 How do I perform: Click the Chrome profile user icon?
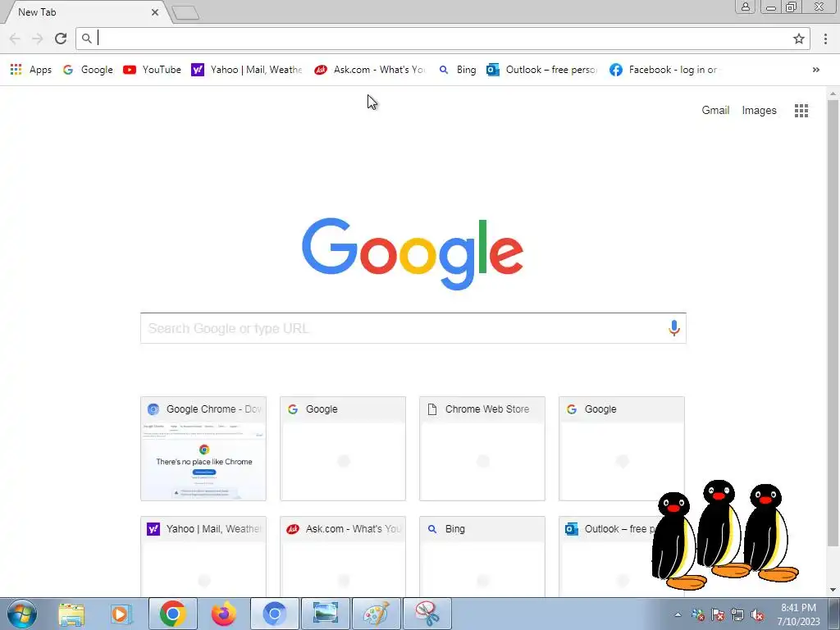pos(745,7)
